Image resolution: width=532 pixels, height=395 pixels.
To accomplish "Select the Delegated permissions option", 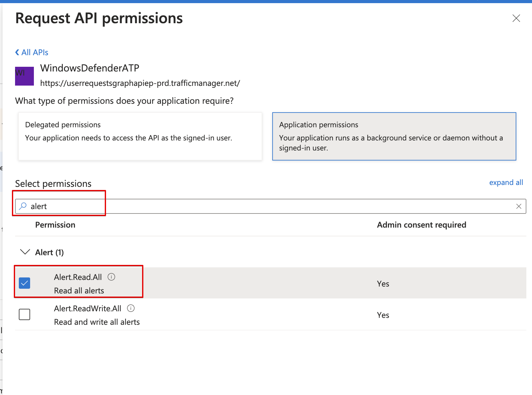I will [140, 136].
